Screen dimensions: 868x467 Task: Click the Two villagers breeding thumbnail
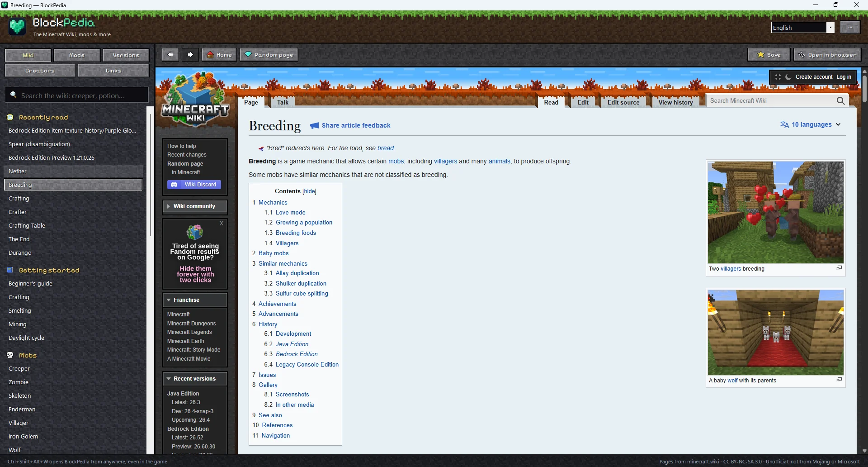click(x=775, y=212)
